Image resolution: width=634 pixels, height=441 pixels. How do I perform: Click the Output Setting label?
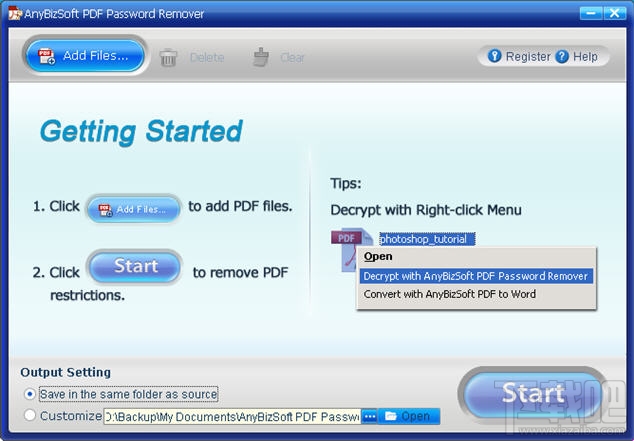(x=66, y=372)
